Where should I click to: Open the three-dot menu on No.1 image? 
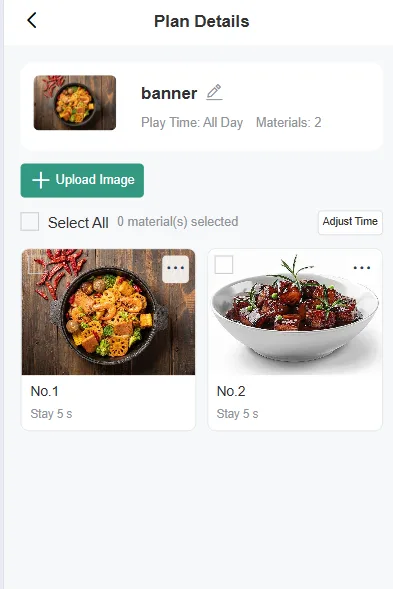pyautogui.click(x=175, y=269)
